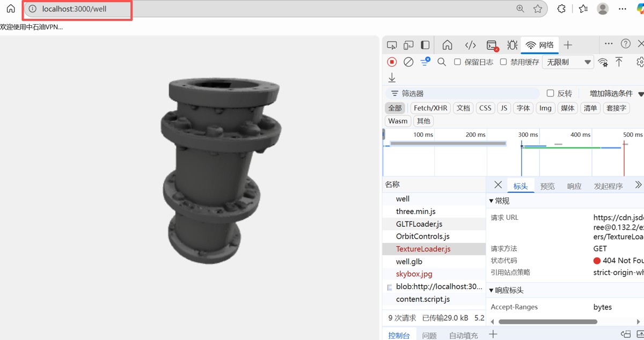
Task: Close the request details pane
Action: [x=498, y=185]
